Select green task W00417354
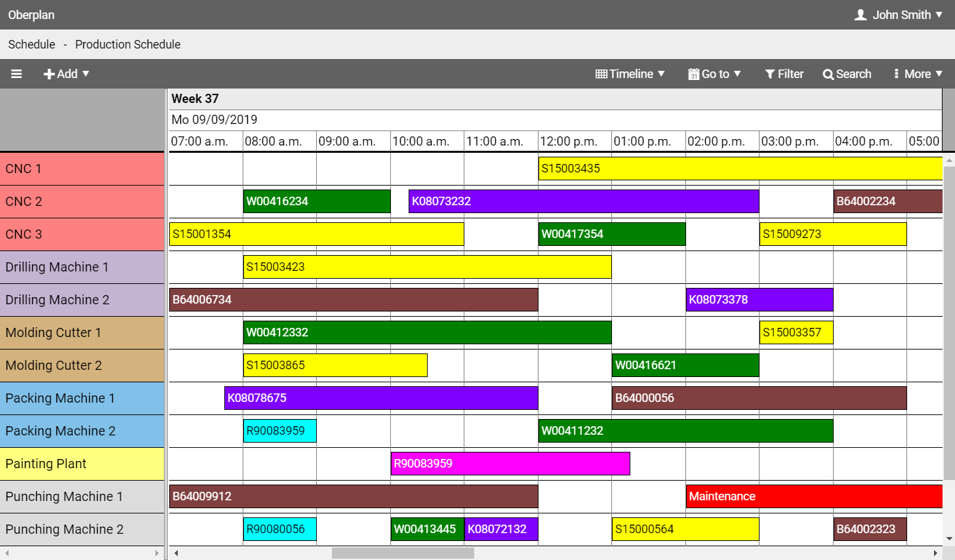The height and width of the screenshot is (560, 955). coord(612,234)
